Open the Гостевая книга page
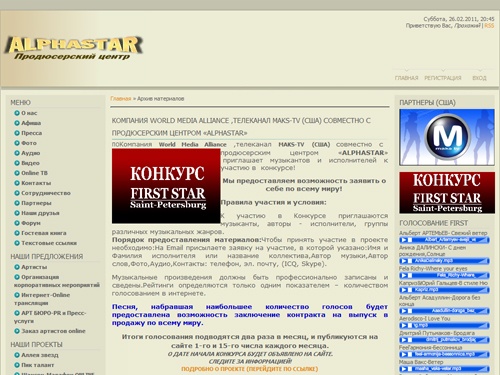Viewport: 500px width, 375px height. (x=44, y=233)
